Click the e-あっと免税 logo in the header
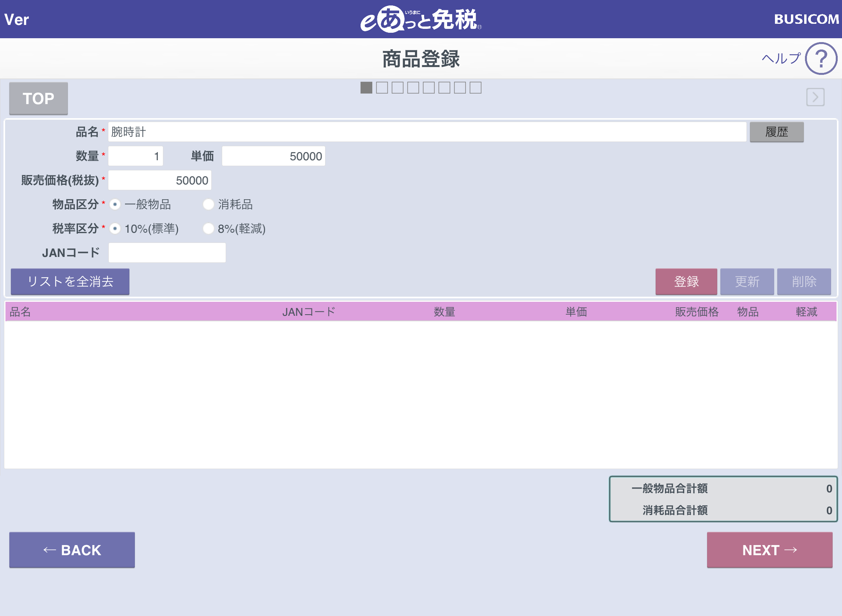842x616 pixels. pos(421,19)
